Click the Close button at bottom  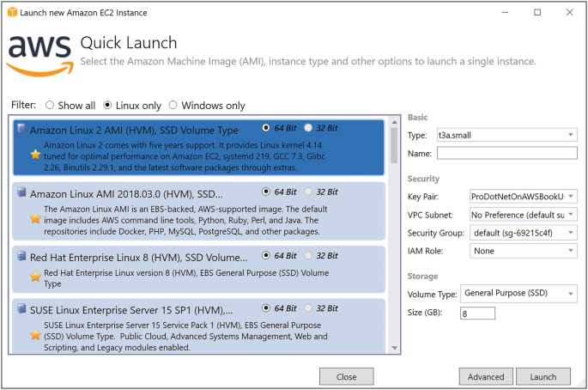coord(347,376)
